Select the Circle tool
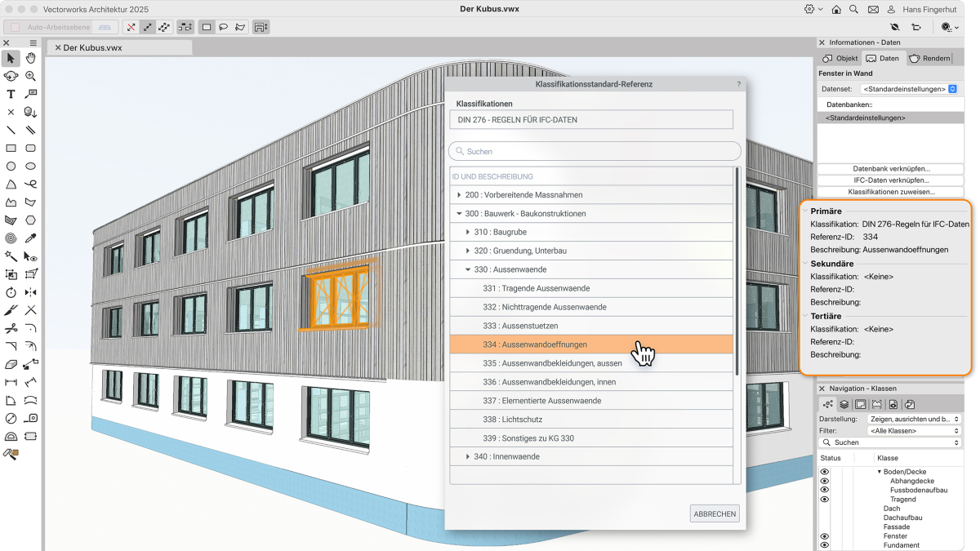The width and height of the screenshot is (980, 551). coord(11,167)
